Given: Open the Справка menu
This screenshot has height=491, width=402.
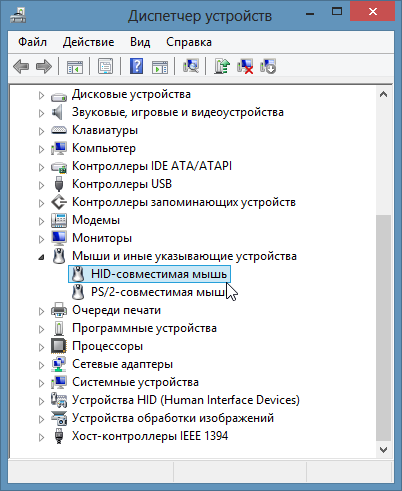Looking at the screenshot, I should pos(189,42).
